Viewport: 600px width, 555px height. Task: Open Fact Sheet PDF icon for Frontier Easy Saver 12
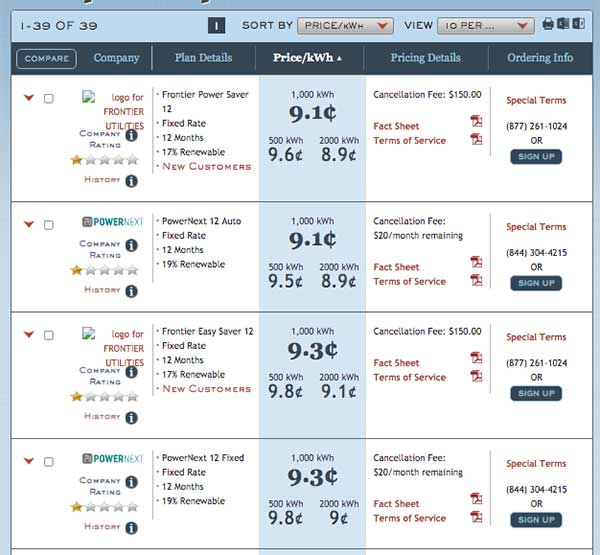(476, 358)
